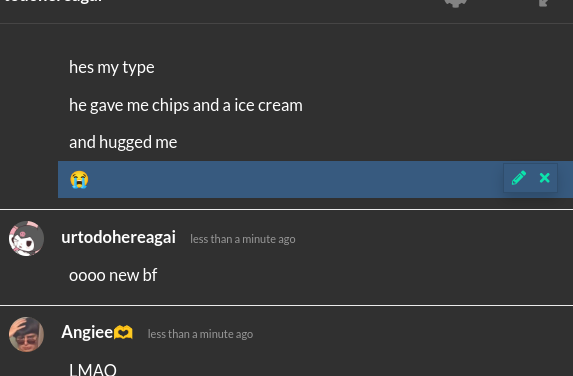This screenshot has height=376, width=573.
Task: Click the green pencil edit icon
Action: pos(519,178)
